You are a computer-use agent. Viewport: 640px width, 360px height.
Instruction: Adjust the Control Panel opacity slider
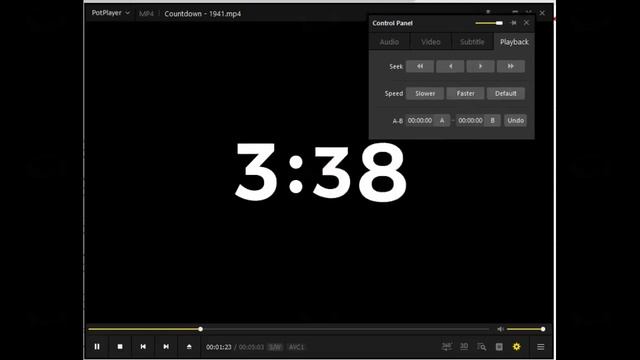489,23
